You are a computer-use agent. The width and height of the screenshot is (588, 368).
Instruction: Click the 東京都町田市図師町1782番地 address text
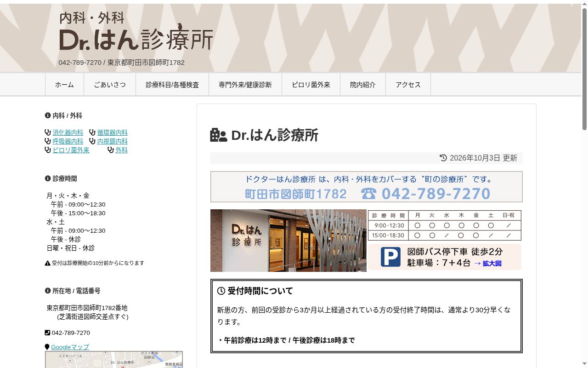[x=87, y=308]
